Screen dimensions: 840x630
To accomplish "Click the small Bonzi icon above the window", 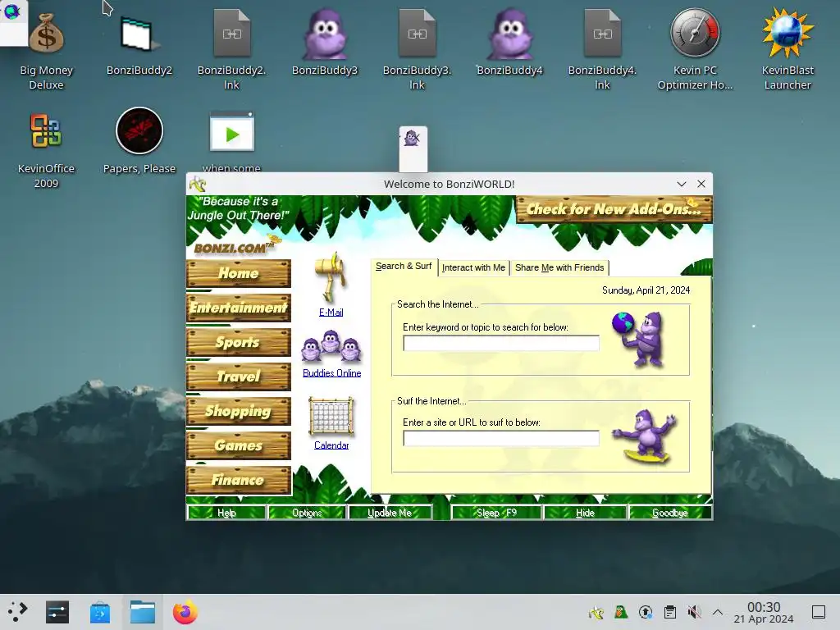I will (413, 138).
